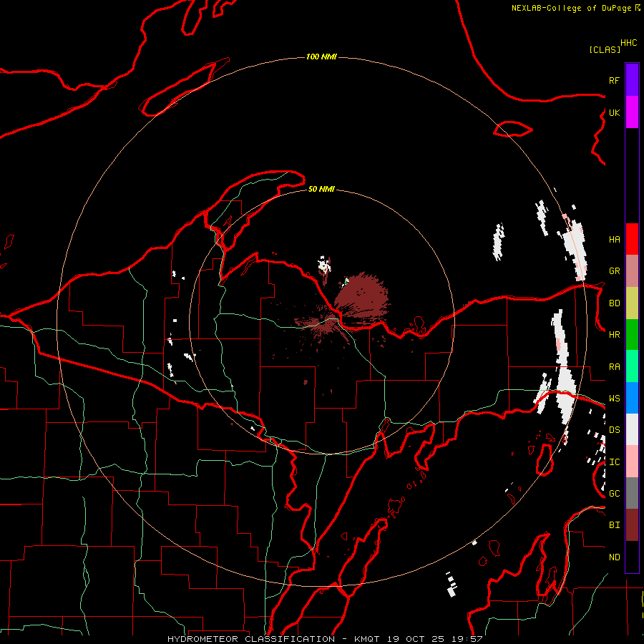Click the GC gray legend swatch
The image size is (644, 644).
[x=632, y=493]
